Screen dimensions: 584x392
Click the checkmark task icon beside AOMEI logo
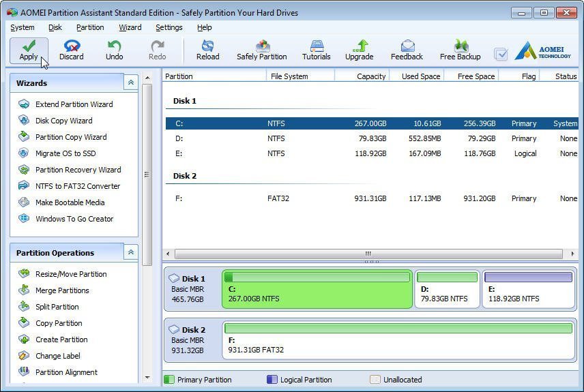pyautogui.click(x=501, y=55)
